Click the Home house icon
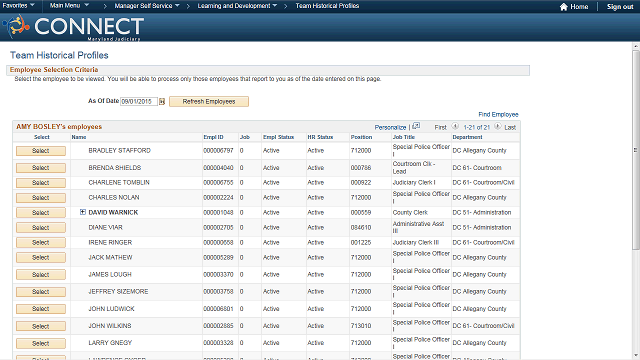The image size is (640, 360). tap(564, 7)
